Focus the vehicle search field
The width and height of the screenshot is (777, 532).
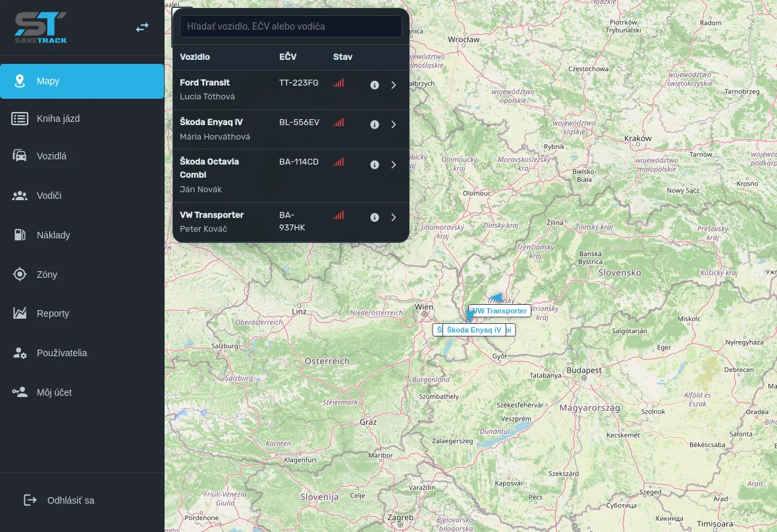coord(291,26)
